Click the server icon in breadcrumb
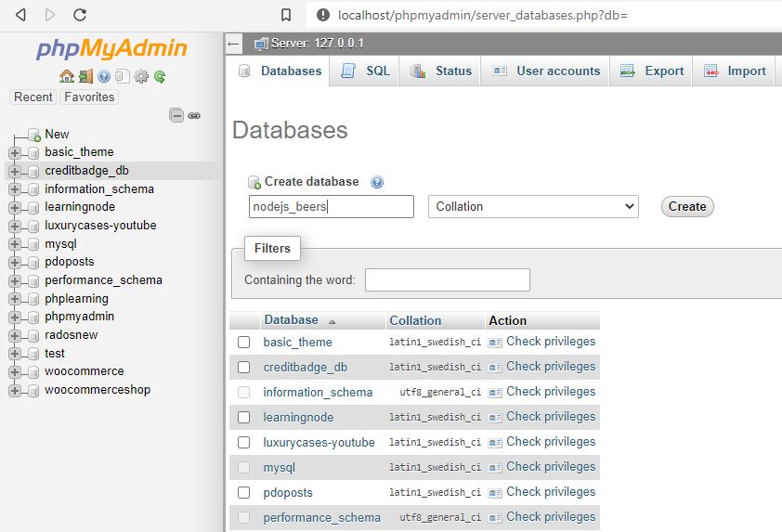782x532 pixels. coord(261,44)
